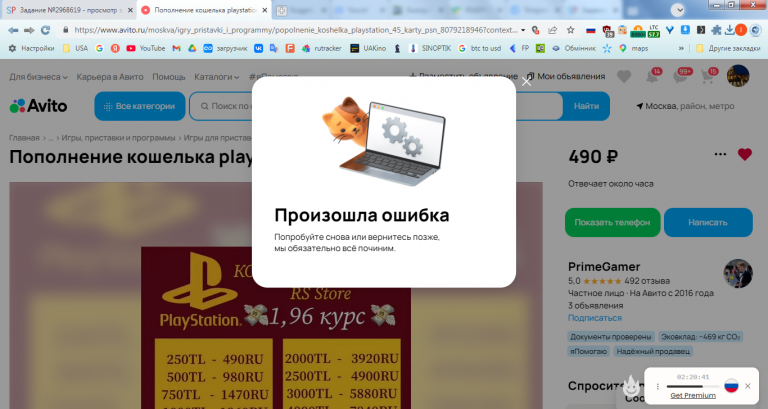Open the Карьера в Авито link
Image resolution: width=768 pixels, height=409 pixels.
110,77
